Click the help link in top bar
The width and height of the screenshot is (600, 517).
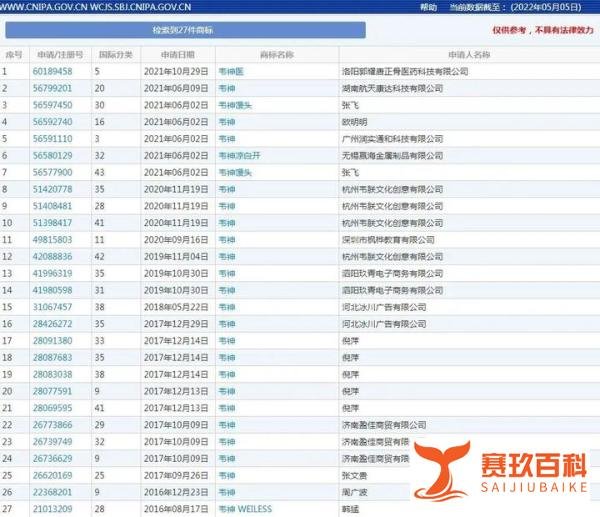click(x=429, y=7)
